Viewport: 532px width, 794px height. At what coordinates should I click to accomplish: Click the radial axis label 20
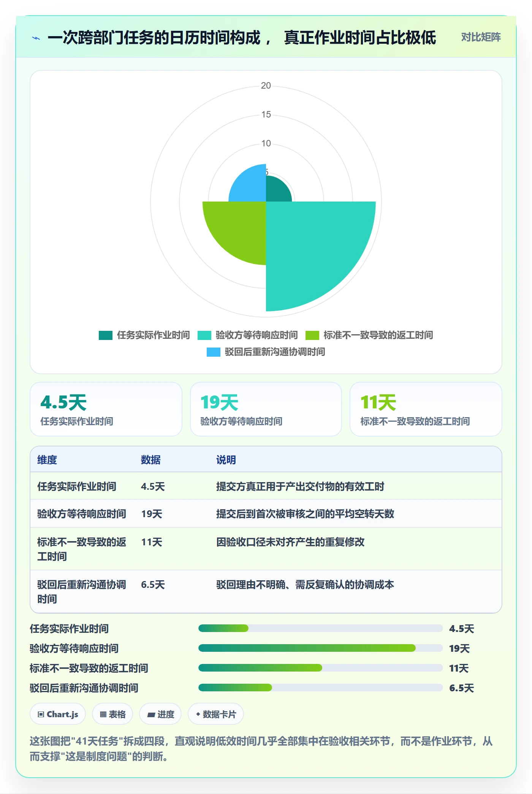tap(266, 86)
